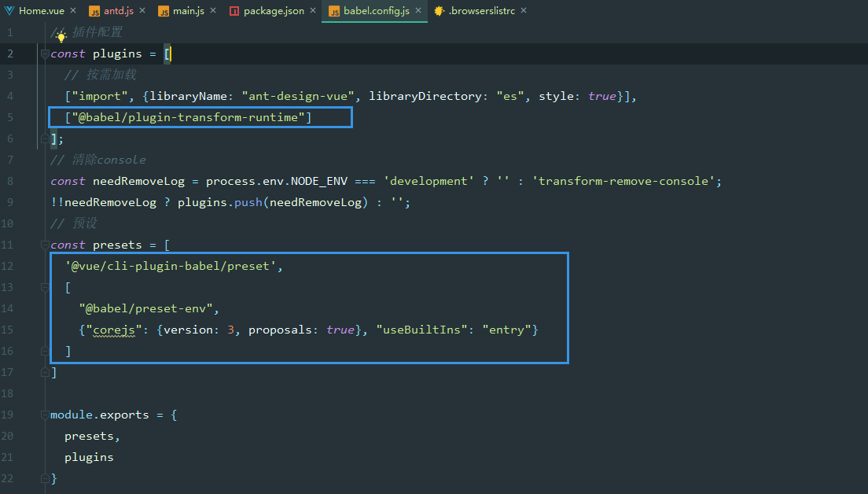Image resolution: width=868 pixels, height=494 pixels.
Task: Click the JSON icon on package.json tab
Action: coord(234,11)
